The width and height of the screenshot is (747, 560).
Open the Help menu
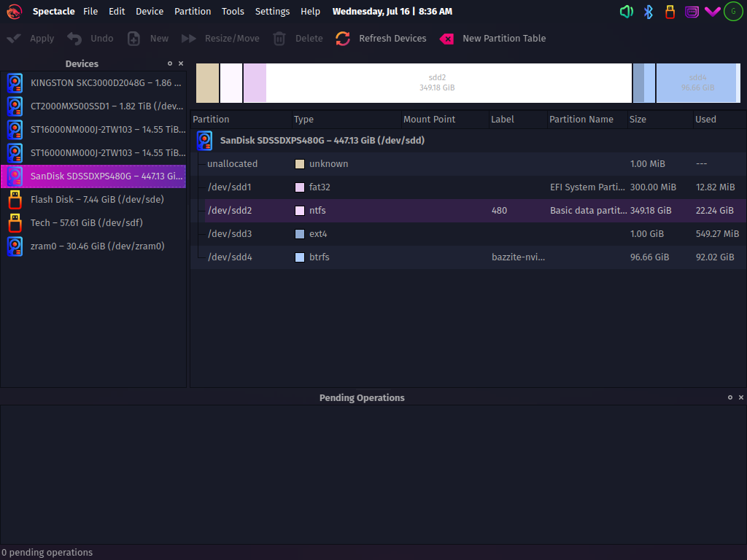tap(310, 12)
